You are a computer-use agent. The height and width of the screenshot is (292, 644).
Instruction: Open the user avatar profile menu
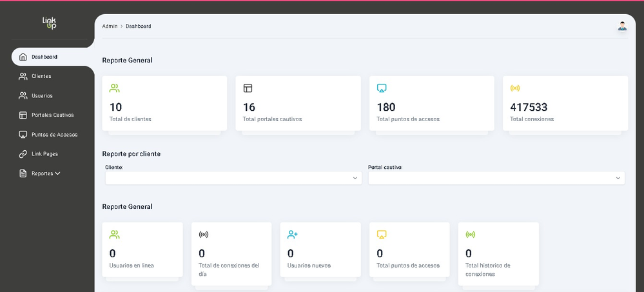621,26
